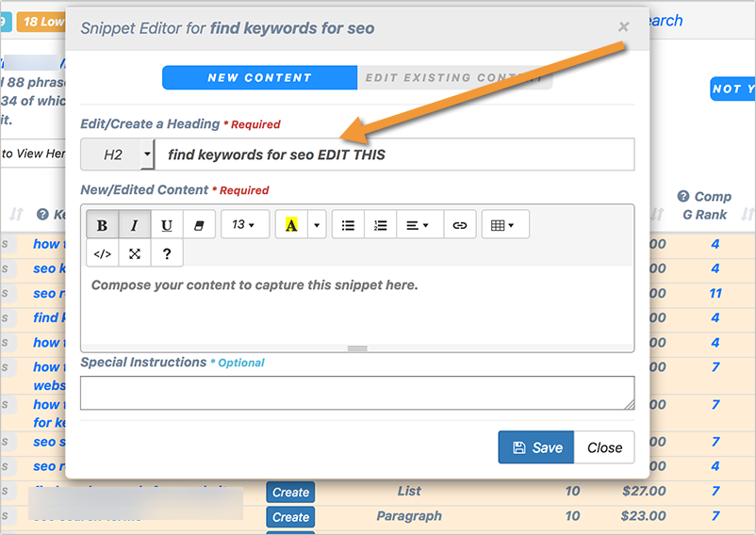Viewport: 756px width, 535px height.
Task: Expand the paragraph alignment dropdown
Action: (419, 225)
